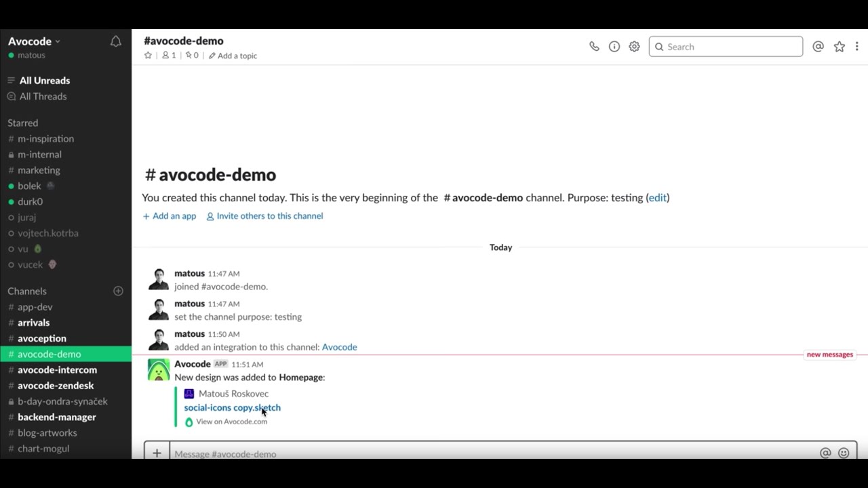Open more options vertical dots menu
The height and width of the screenshot is (488, 868).
pyautogui.click(x=857, y=47)
